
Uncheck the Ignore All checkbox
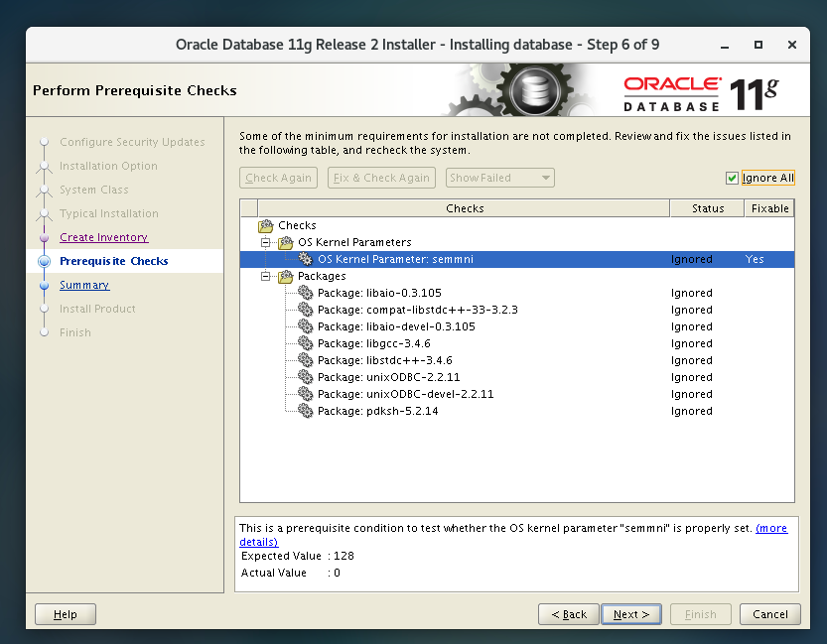pyautogui.click(x=732, y=179)
